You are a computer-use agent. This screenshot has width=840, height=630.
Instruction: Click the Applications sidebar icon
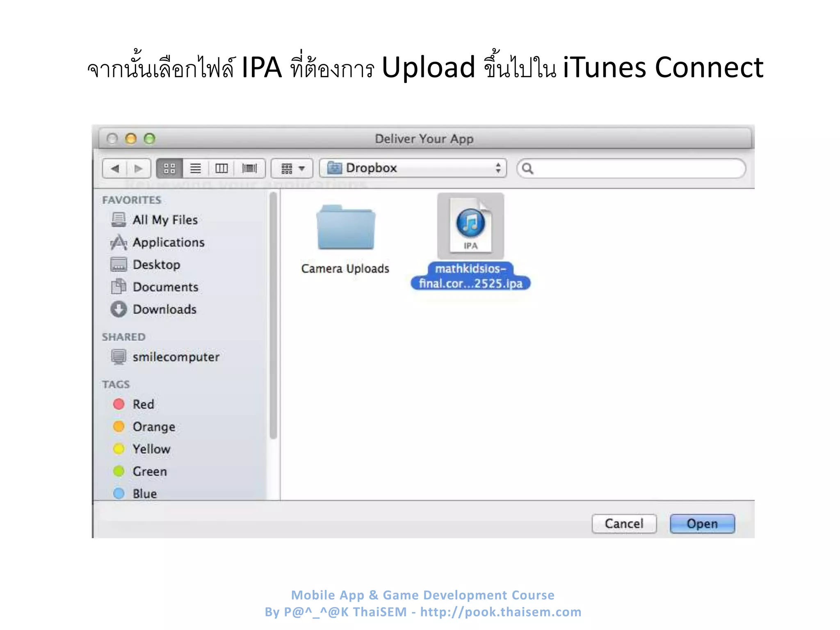click(x=119, y=242)
